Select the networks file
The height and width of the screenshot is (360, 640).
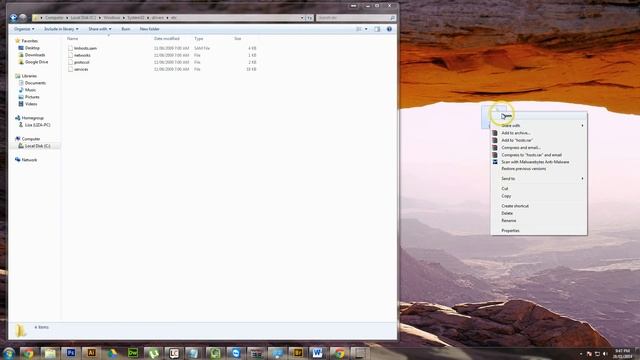click(82, 56)
